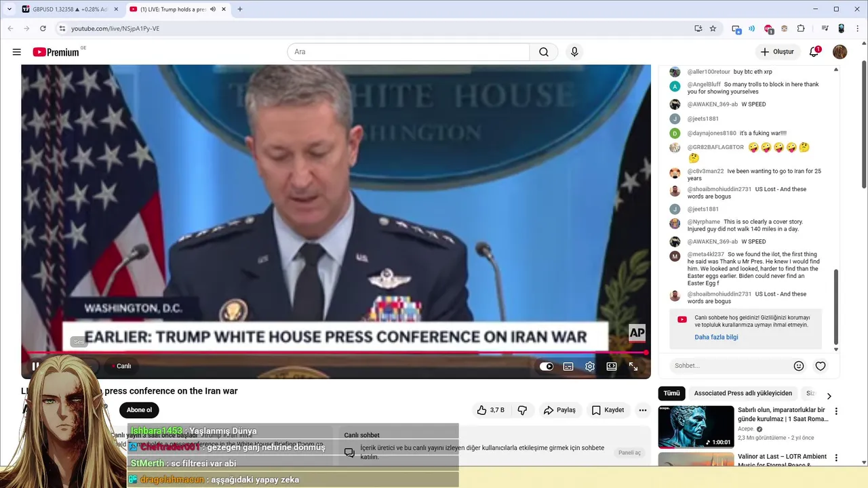
Task: Open the player settings gear
Action: [x=590, y=367]
